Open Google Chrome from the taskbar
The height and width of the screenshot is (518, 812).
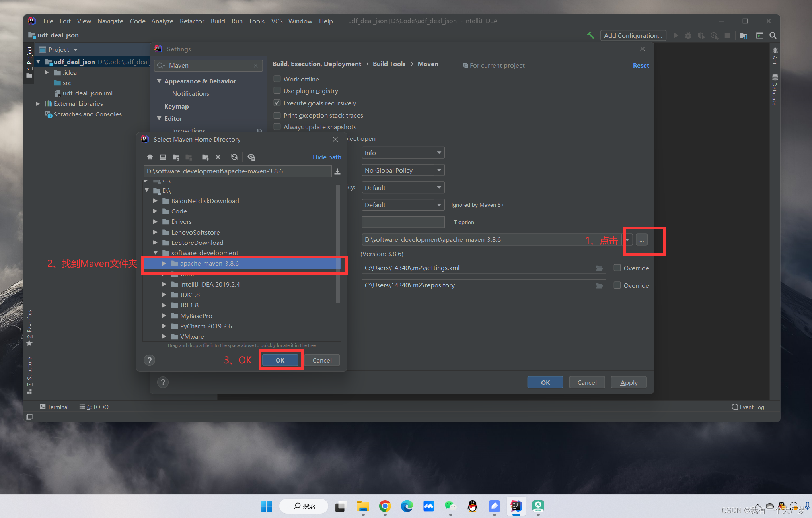click(385, 506)
